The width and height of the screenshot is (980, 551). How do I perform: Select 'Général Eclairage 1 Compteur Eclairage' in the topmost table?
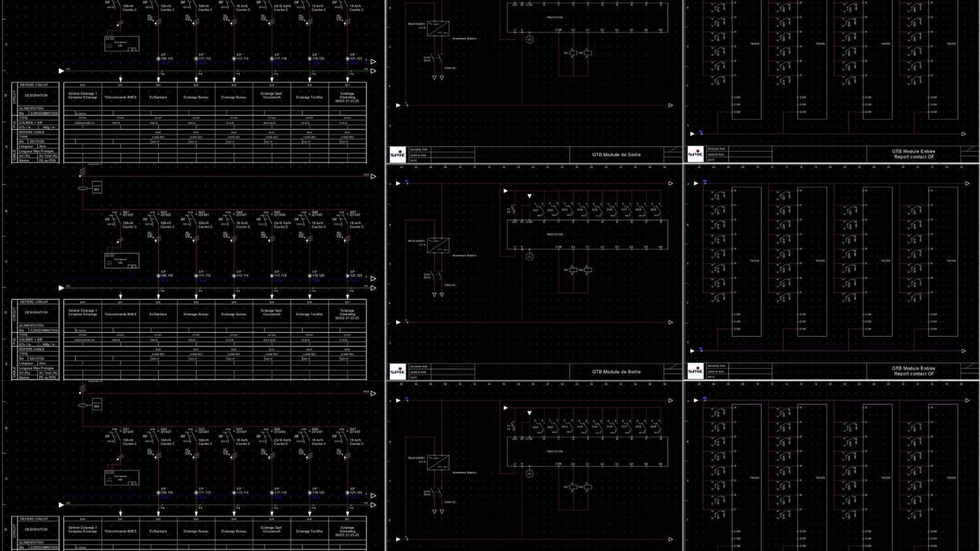tap(82, 95)
